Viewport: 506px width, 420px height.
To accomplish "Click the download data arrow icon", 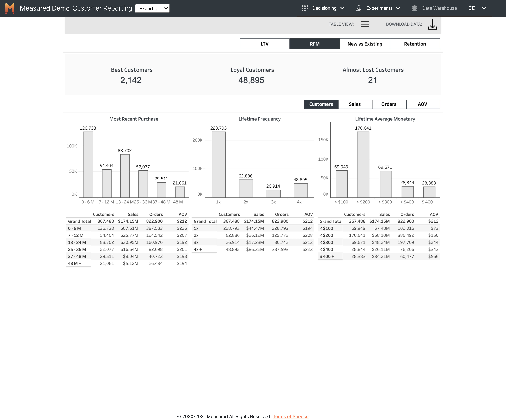I will pos(433,24).
